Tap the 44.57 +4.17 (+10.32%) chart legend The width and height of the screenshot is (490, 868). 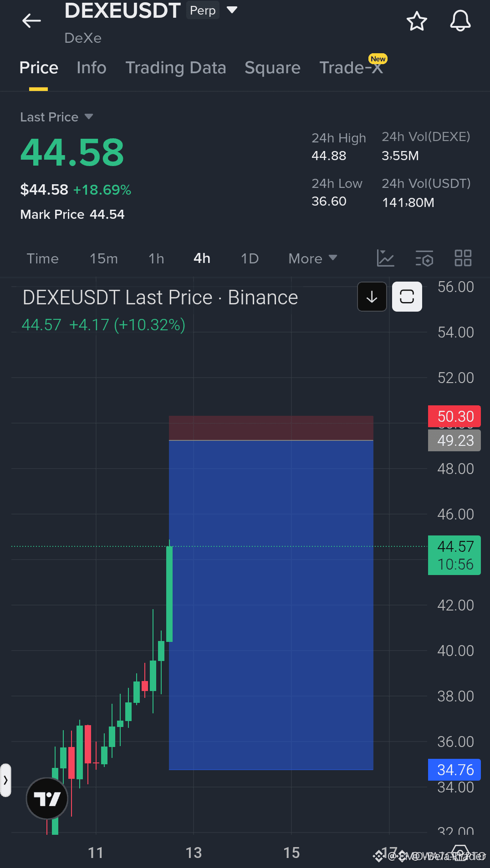pyautogui.click(x=103, y=325)
